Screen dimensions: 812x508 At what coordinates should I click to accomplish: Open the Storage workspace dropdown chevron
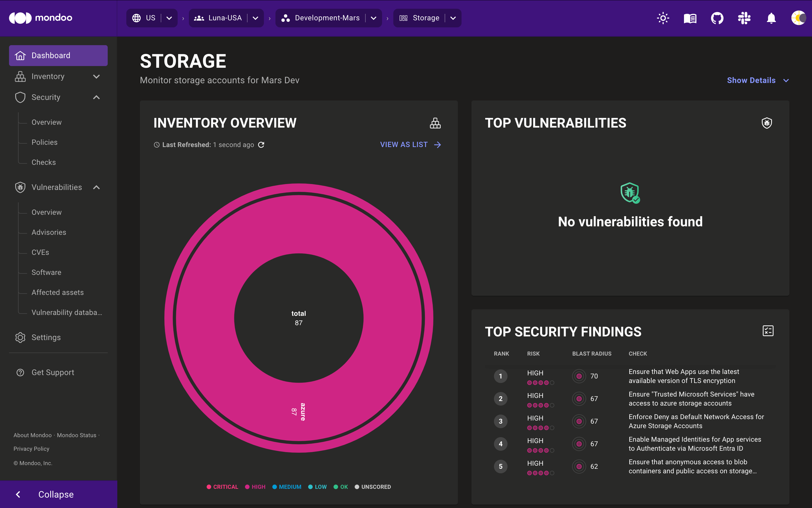453,18
